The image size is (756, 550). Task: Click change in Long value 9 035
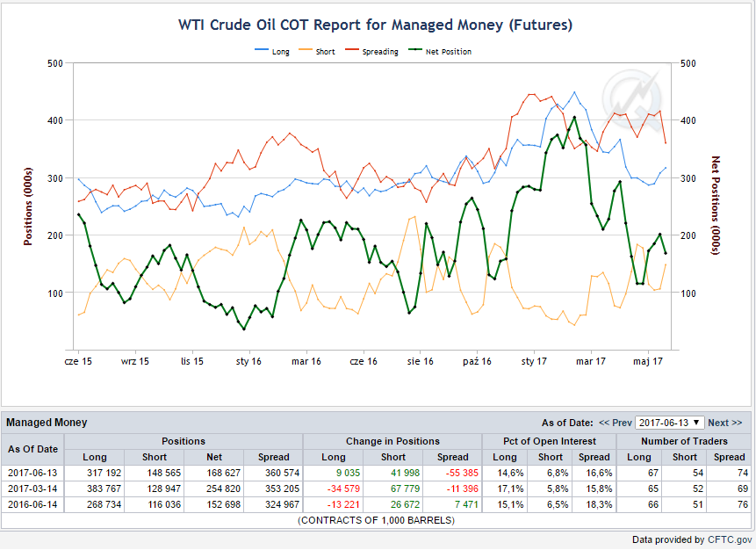coord(348,474)
